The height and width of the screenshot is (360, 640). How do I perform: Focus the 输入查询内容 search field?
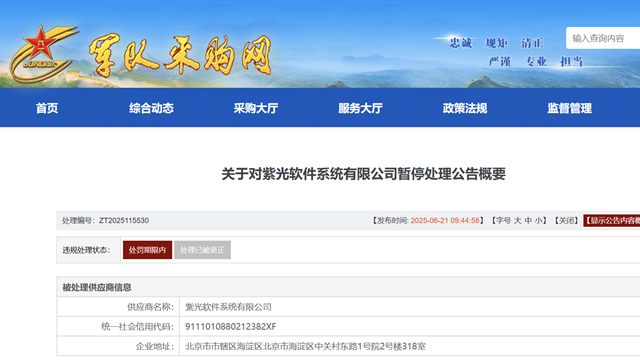[603, 38]
